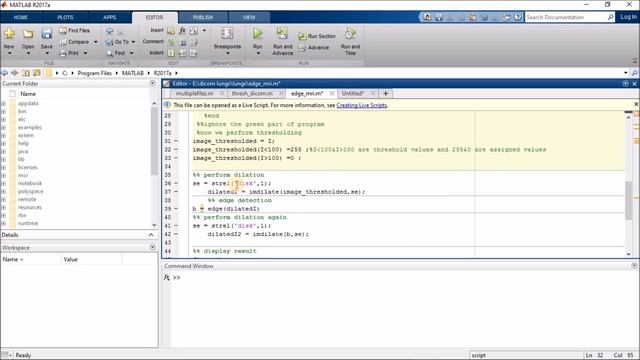Click the Browse for folder icon
This screenshot has width=640, height=360.
[37, 73]
